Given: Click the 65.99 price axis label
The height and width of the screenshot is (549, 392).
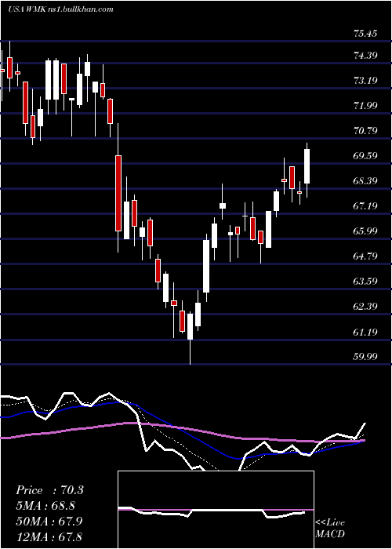Looking at the screenshot, I should (365, 231).
